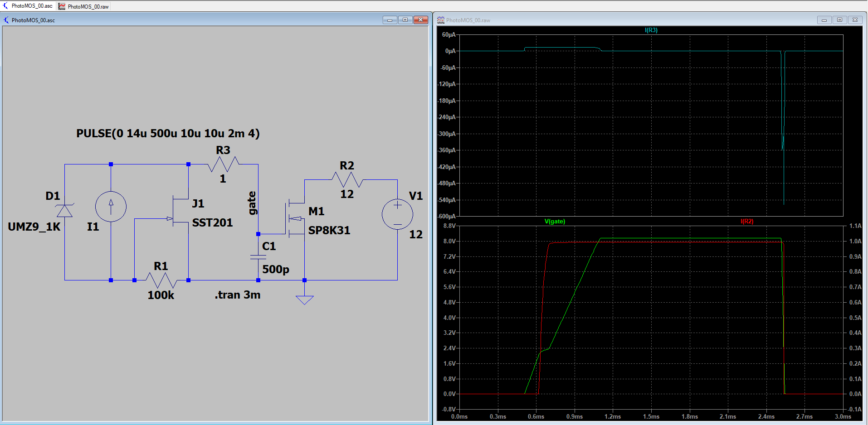Click the M1 reference designator label

(x=316, y=211)
